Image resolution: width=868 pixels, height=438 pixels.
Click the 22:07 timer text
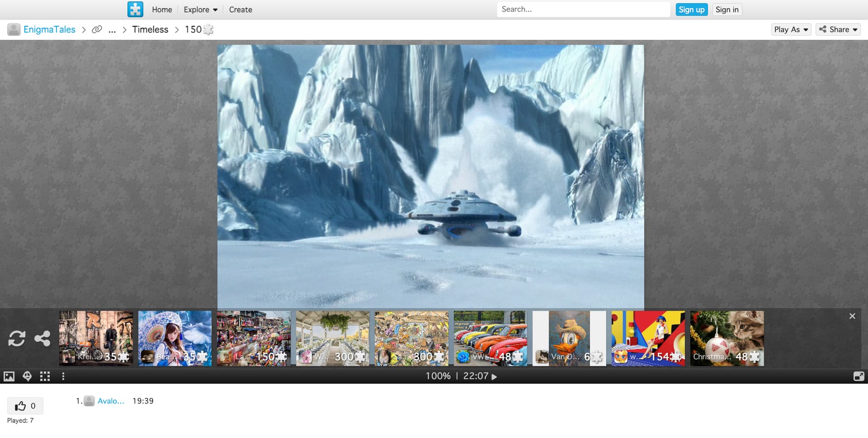click(476, 376)
